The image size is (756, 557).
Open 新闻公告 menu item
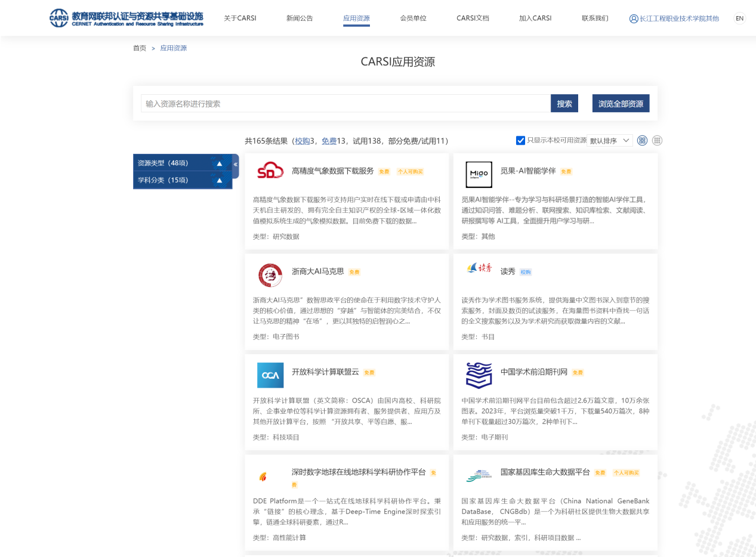tap(300, 18)
